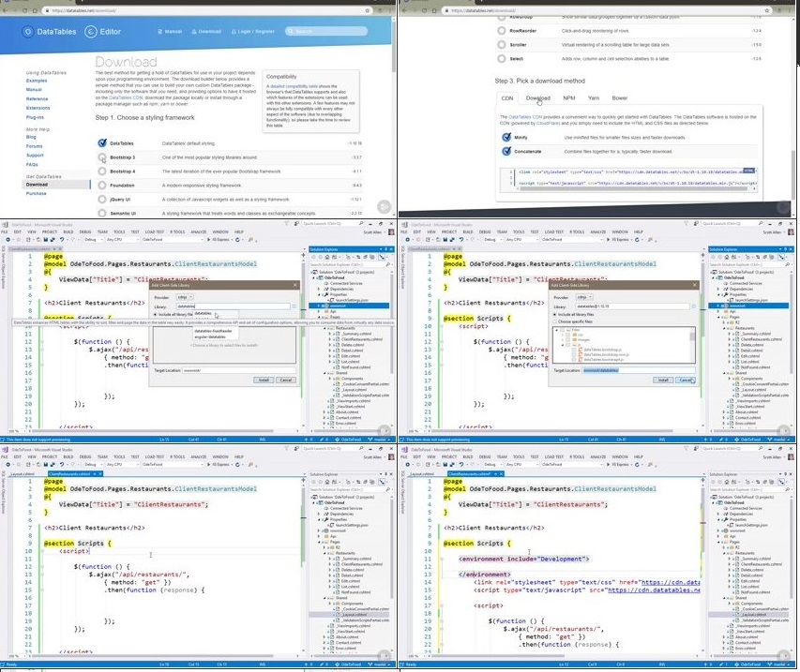Select the Semantic UI styling framework option
This screenshot has width=800, height=672.
[x=102, y=213]
